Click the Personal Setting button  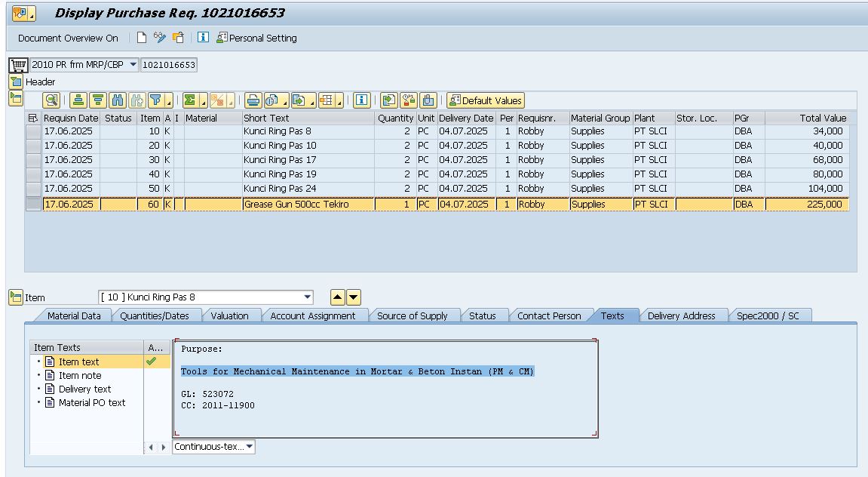click(x=256, y=38)
